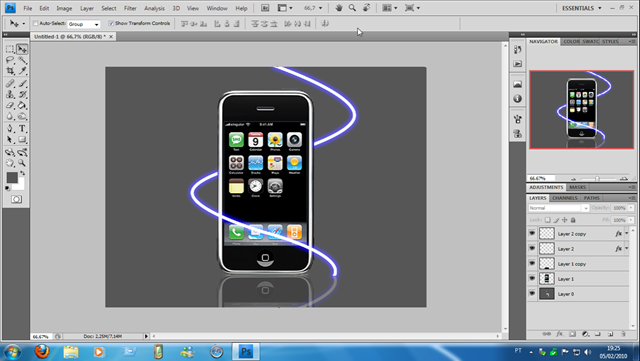Screen dimensions: 640x361
Task: Expand effects on Layer 2
Action: point(627,249)
